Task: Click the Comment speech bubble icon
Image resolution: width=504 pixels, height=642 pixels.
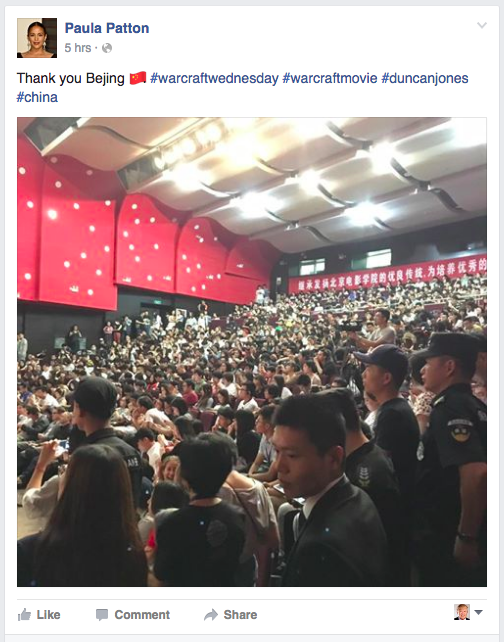Action: tap(102, 615)
